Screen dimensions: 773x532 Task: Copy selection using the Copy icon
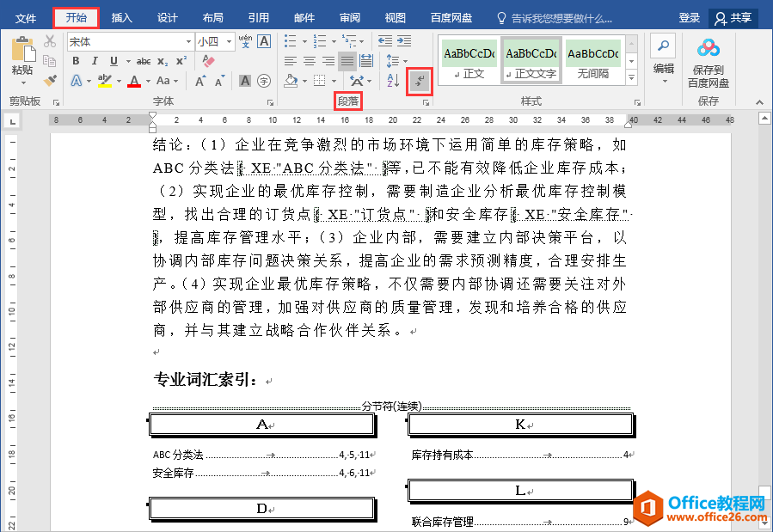tap(50, 60)
